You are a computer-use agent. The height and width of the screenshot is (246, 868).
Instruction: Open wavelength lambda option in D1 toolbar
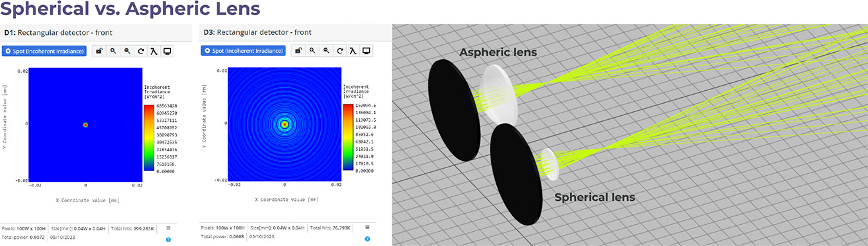[x=154, y=51]
